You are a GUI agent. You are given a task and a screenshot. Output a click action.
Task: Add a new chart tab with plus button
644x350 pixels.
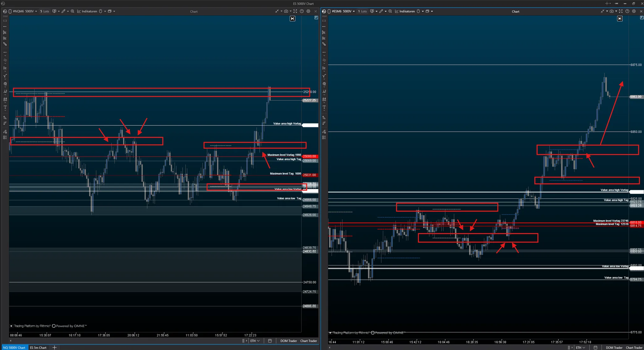54,348
